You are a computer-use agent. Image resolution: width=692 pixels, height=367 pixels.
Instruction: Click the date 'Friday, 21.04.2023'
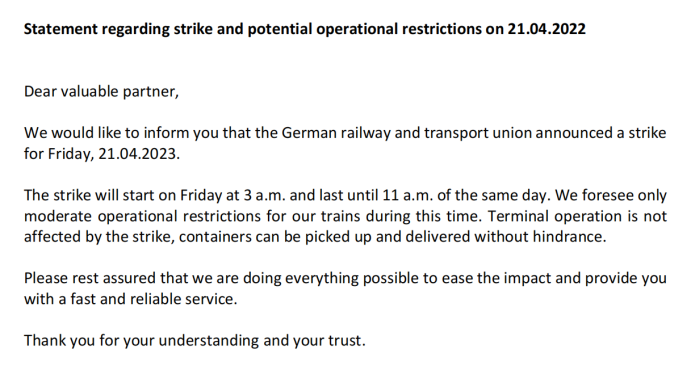click(112, 154)
